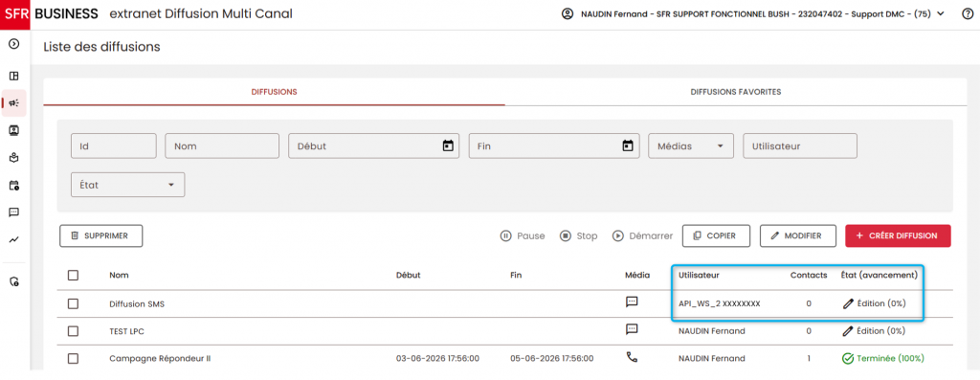Check the Campagne Répondeur II row checkbox
Image resolution: width=980 pixels, height=380 pixels.
73,358
